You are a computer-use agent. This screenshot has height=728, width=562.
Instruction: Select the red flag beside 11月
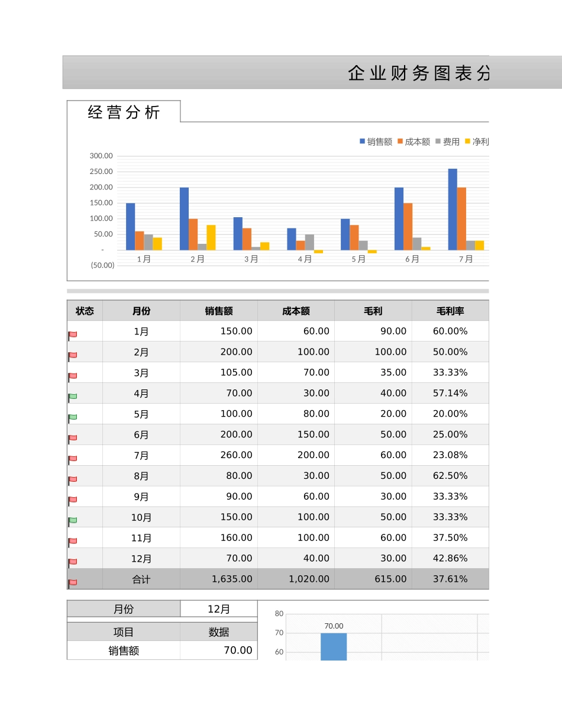point(73,539)
